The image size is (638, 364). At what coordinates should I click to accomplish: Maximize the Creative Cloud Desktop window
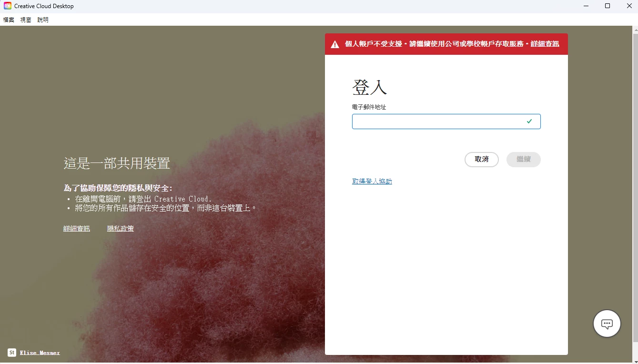(608, 6)
